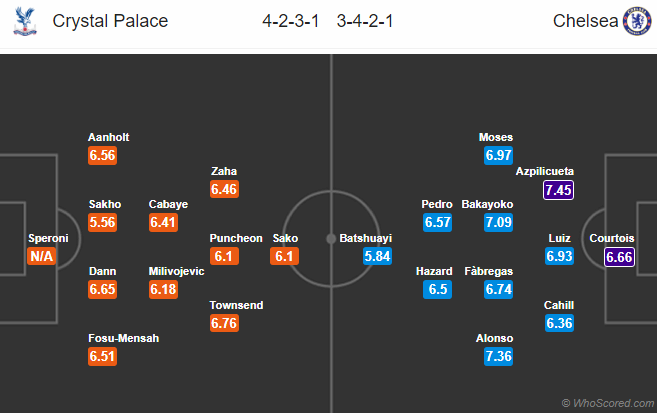Image resolution: width=657 pixels, height=413 pixels.
Task: Click Azpilicueta's 7.45 rating badge
Action: (x=559, y=189)
